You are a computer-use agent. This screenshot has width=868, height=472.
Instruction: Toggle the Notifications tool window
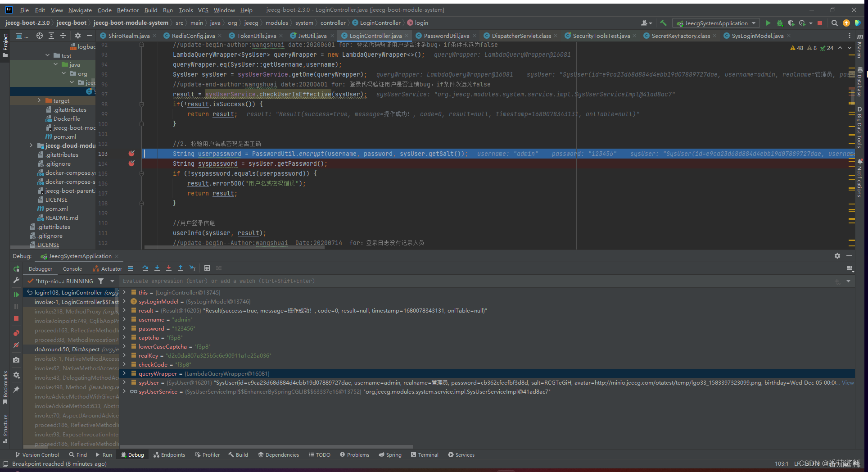click(x=859, y=178)
